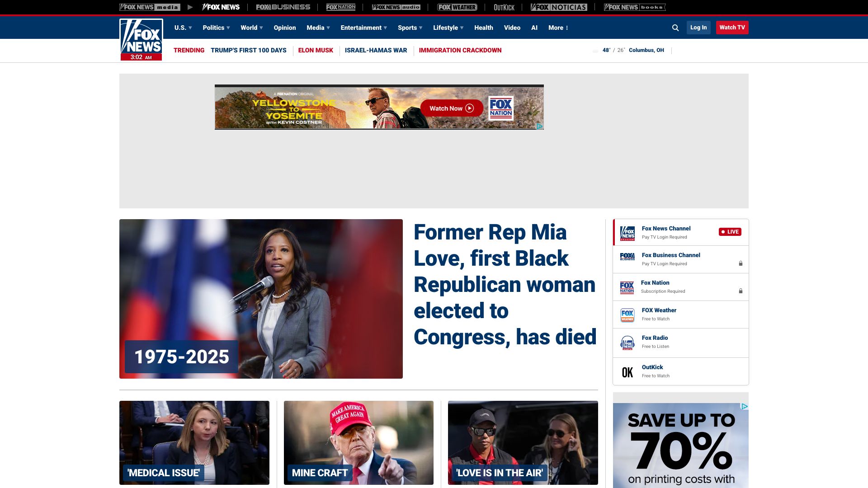Open Fox Weather from top network bar
The height and width of the screenshot is (488, 868).
(x=457, y=7)
